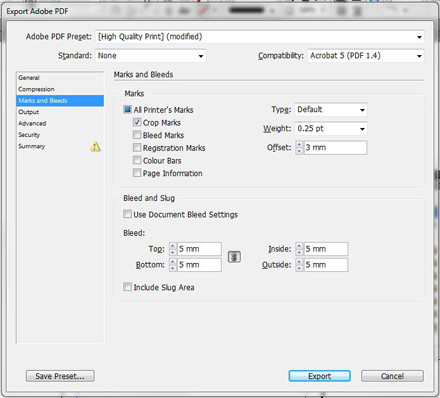Click the Save Preset button
This screenshot has width=440, height=398.
coord(60,376)
